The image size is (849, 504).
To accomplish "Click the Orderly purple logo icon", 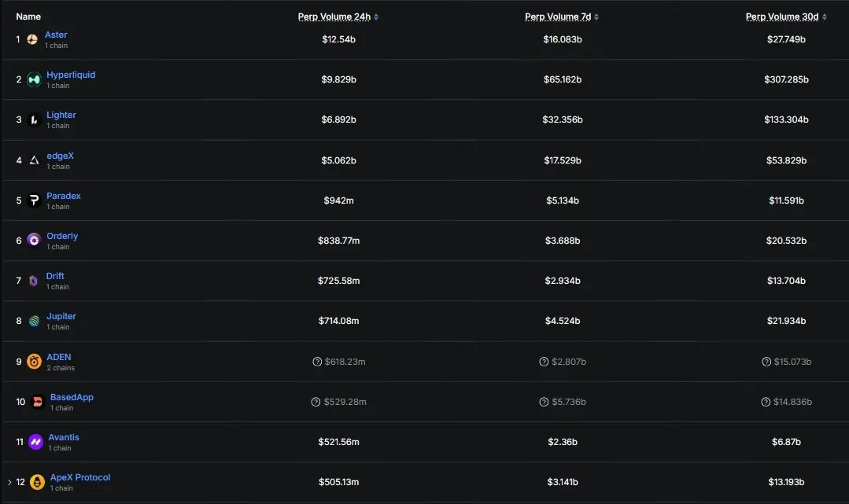I will click(x=34, y=240).
